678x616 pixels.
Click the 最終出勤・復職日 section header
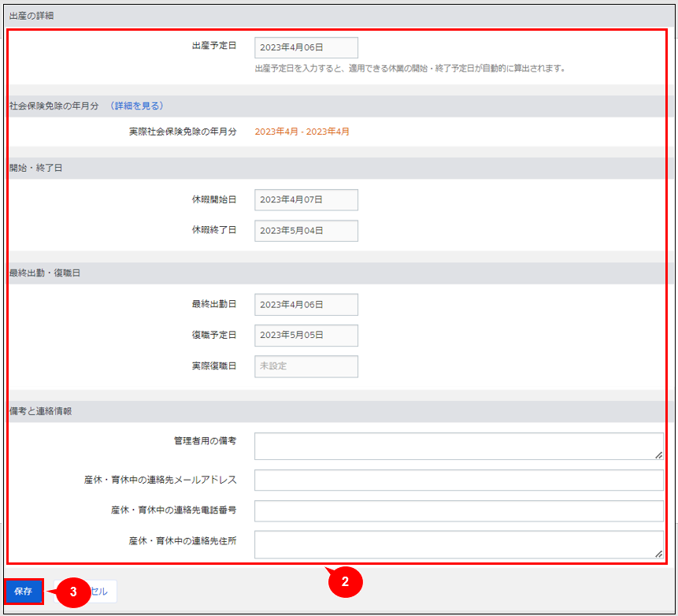[x=45, y=273]
